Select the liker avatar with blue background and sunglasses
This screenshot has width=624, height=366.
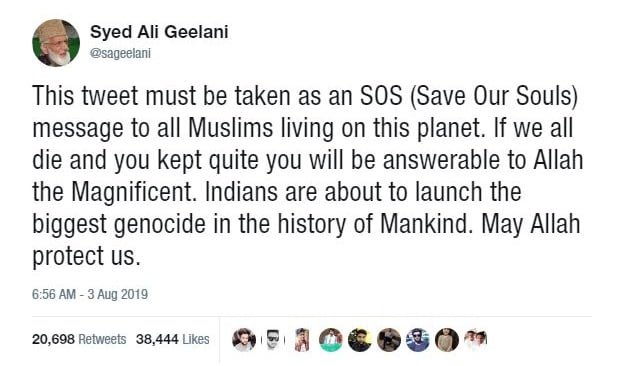(418, 340)
